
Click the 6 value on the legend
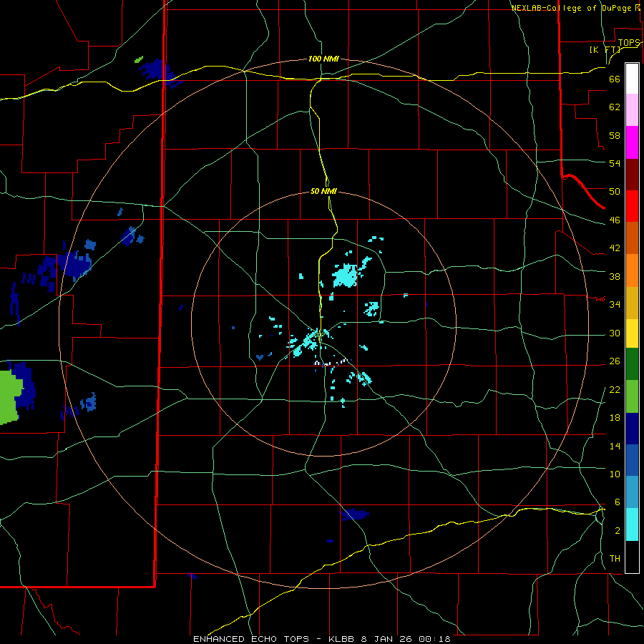tap(617, 502)
